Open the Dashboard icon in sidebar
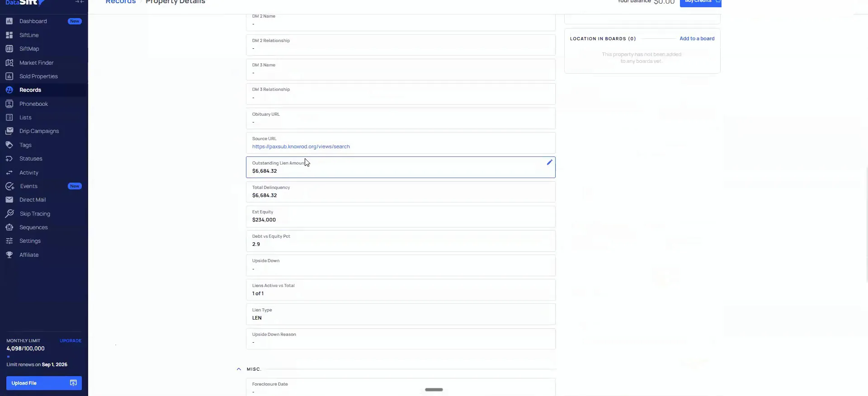 coord(9,21)
